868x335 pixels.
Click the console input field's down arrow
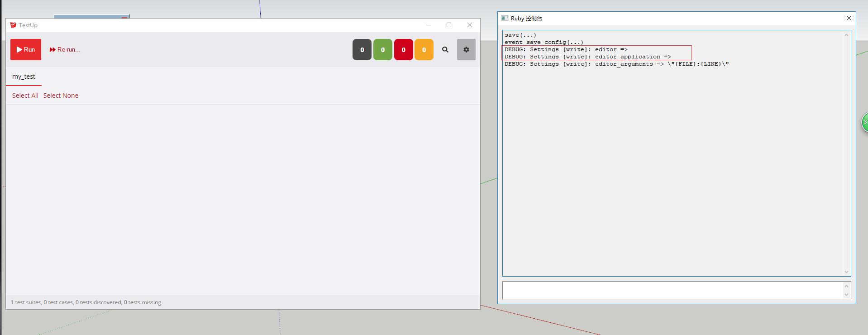tap(846, 295)
